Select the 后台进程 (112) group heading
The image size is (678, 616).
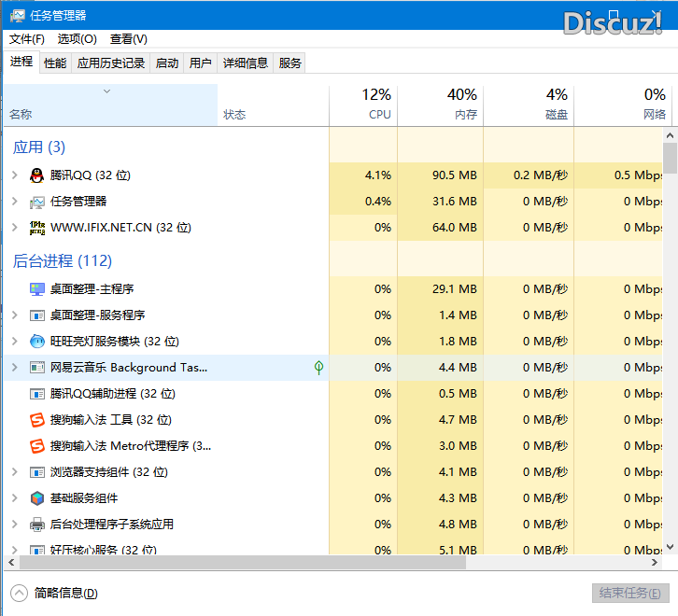pyautogui.click(x=63, y=261)
